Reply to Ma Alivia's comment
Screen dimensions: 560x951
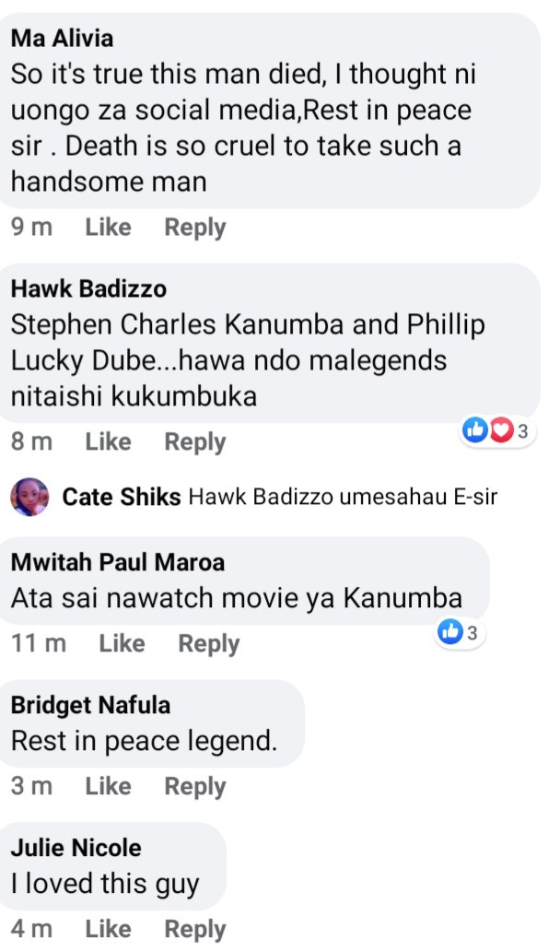[x=195, y=228]
